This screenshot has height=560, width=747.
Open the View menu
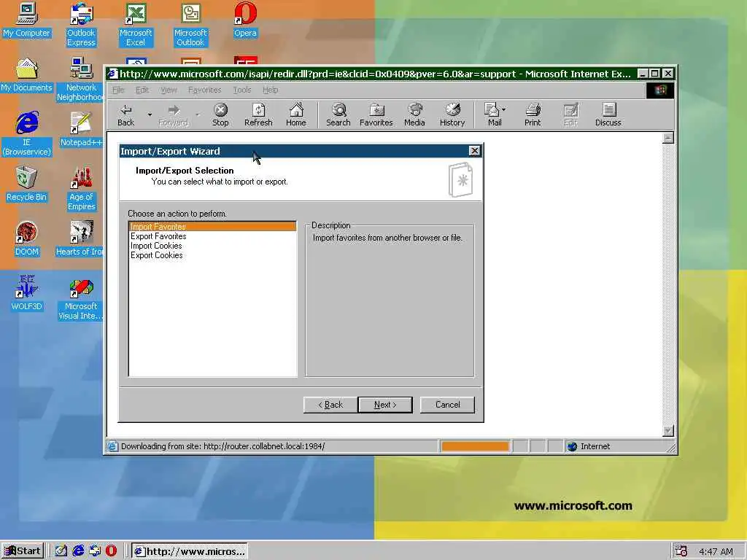pos(169,90)
